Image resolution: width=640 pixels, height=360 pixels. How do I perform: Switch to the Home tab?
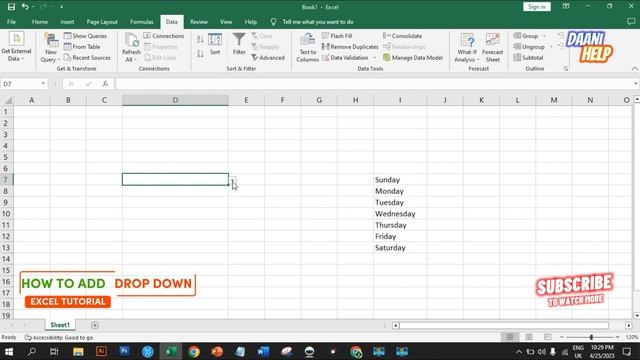point(40,22)
